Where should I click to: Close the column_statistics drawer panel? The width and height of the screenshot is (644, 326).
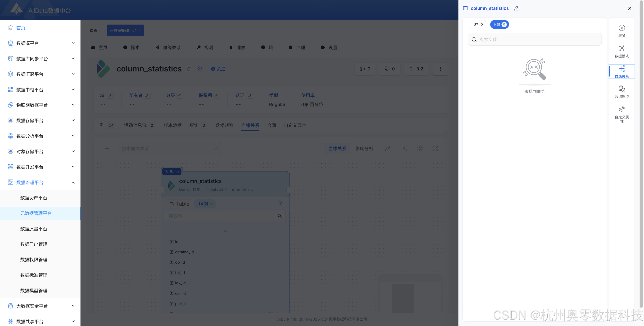coord(629,8)
